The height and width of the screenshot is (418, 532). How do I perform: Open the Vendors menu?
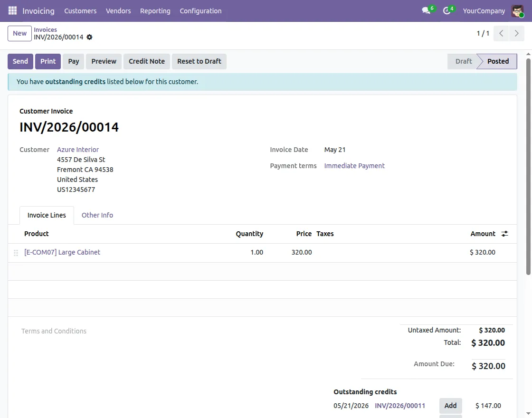[x=118, y=11]
